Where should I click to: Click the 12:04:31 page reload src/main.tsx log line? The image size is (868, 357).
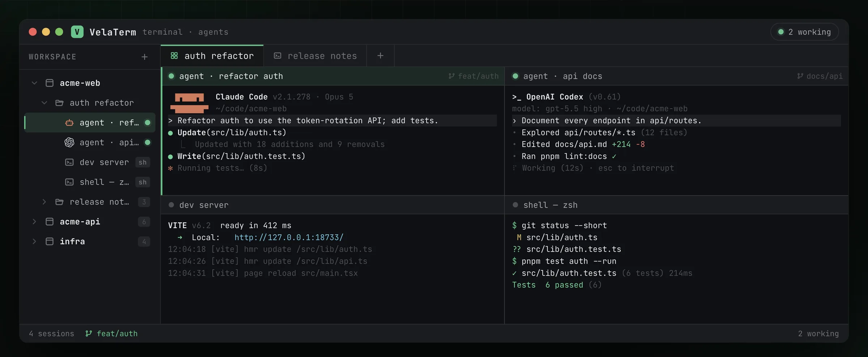tap(263, 273)
